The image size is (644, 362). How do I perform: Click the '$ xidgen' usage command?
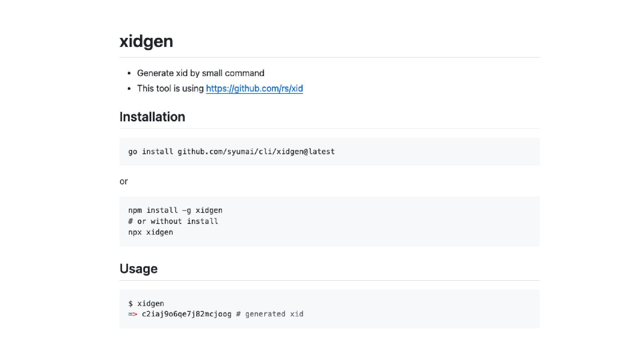pyautogui.click(x=146, y=304)
